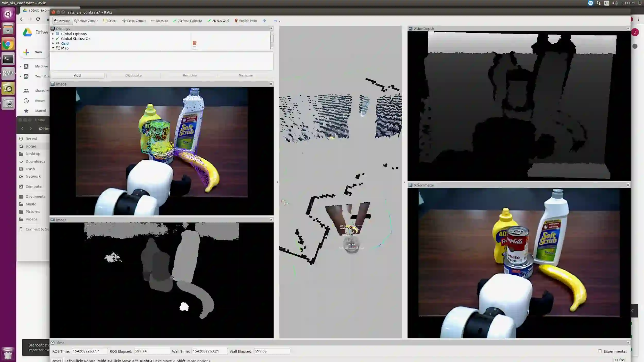Open the toolbar remove-tool dropdown arrow
Viewport: 644px width, 362px height.
[279, 21]
